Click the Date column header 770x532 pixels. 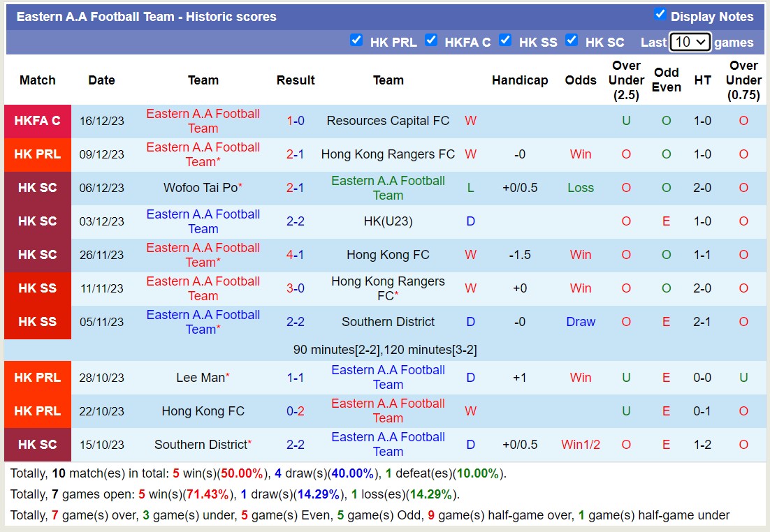101,80
